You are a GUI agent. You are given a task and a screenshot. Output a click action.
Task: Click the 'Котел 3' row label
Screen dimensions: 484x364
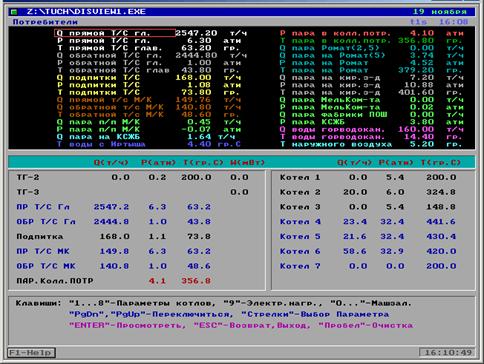[300, 207]
